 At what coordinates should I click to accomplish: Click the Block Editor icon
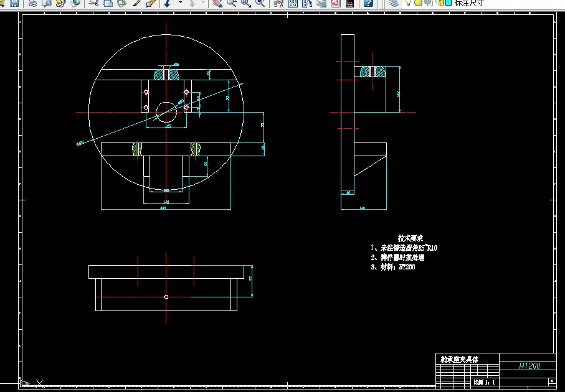point(151,3)
